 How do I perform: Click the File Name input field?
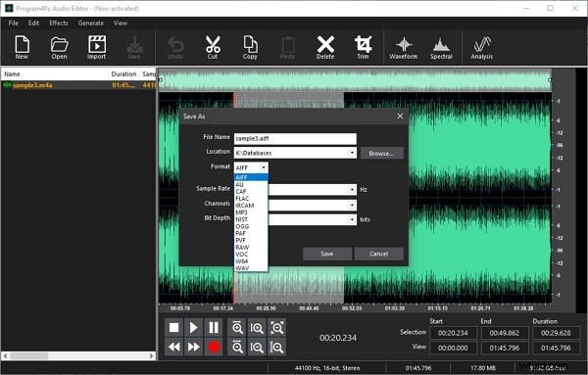pyautogui.click(x=295, y=139)
